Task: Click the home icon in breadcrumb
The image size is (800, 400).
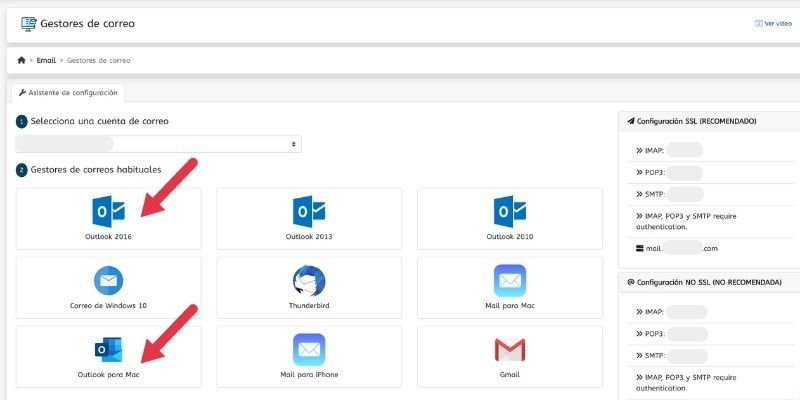Action: pyautogui.click(x=21, y=60)
